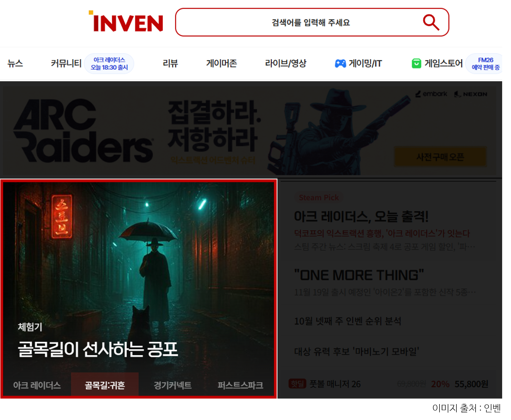Click the embark logo in banner

[431, 94]
